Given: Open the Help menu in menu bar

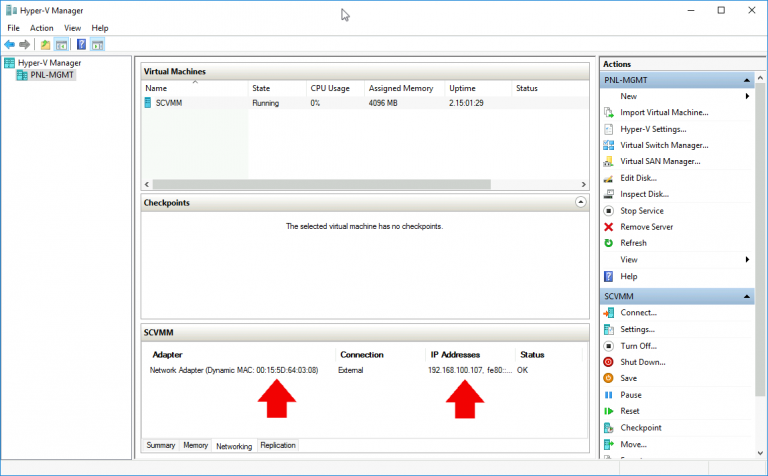Looking at the screenshot, I should pyautogui.click(x=100, y=28).
